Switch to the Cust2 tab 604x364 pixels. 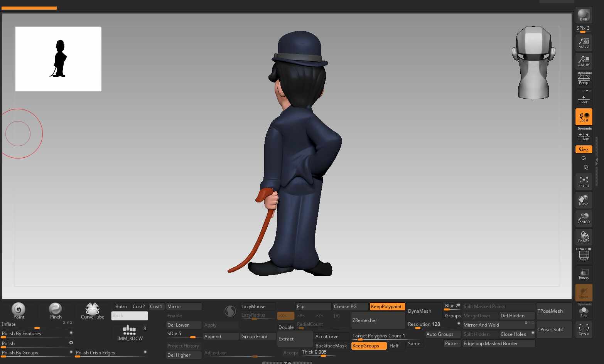coord(139,307)
